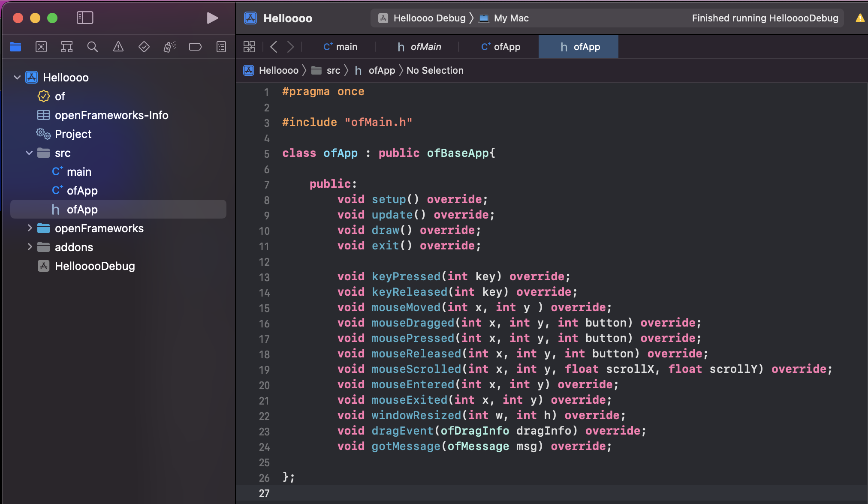Show the Breakpoint navigator

click(196, 47)
